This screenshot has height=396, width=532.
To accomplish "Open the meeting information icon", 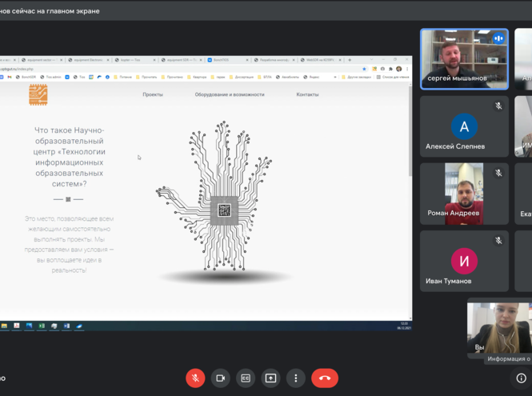I will (x=521, y=378).
